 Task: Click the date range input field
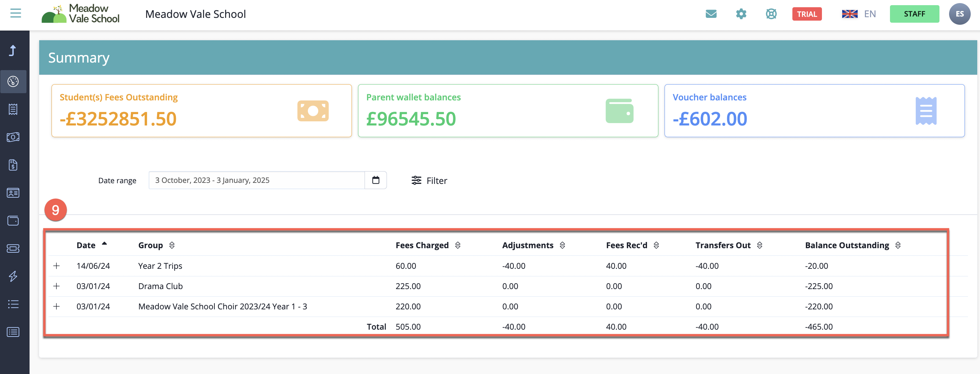click(x=257, y=180)
